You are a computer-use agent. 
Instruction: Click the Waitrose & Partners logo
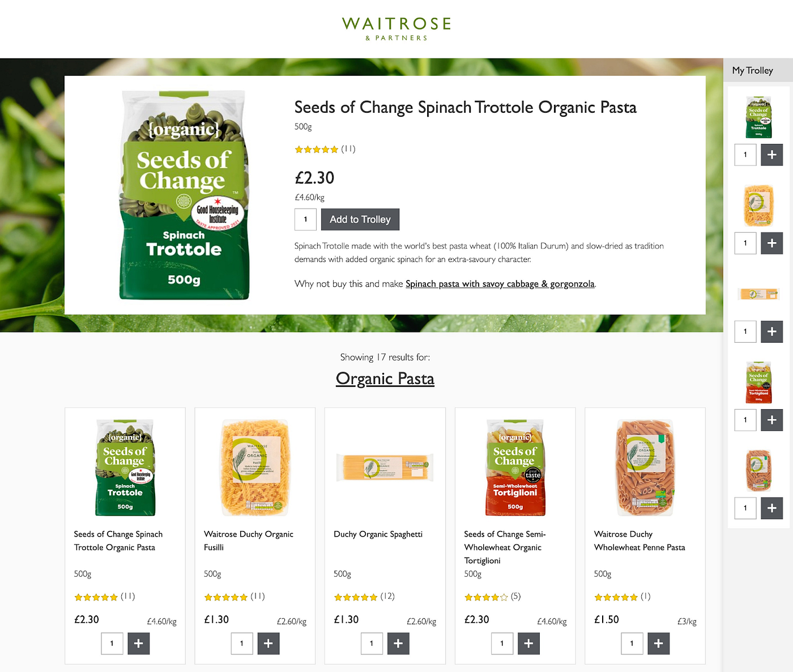(x=396, y=28)
